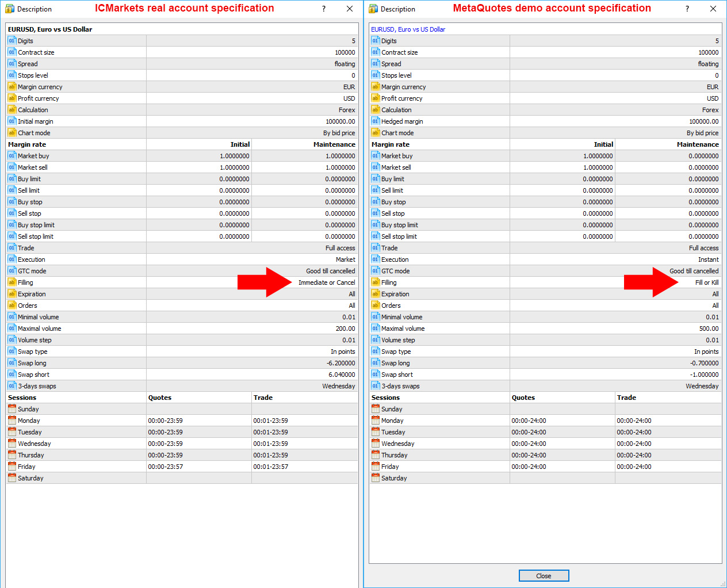Viewport: 727px width, 588px height.
Task: Select Maximal volume value 200.00
Action: coord(346,329)
